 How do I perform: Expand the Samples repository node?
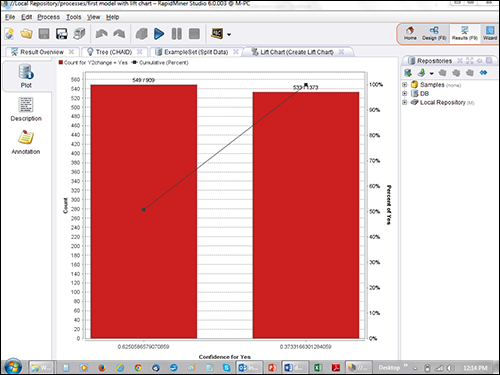(405, 85)
